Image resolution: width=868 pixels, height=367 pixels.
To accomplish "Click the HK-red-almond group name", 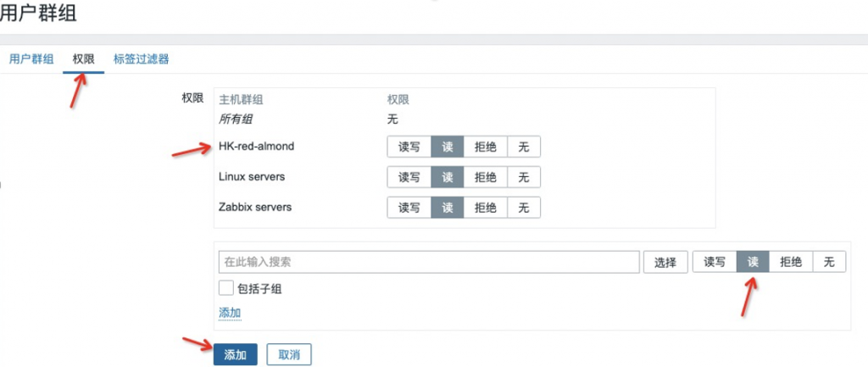I will click(x=257, y=147).
